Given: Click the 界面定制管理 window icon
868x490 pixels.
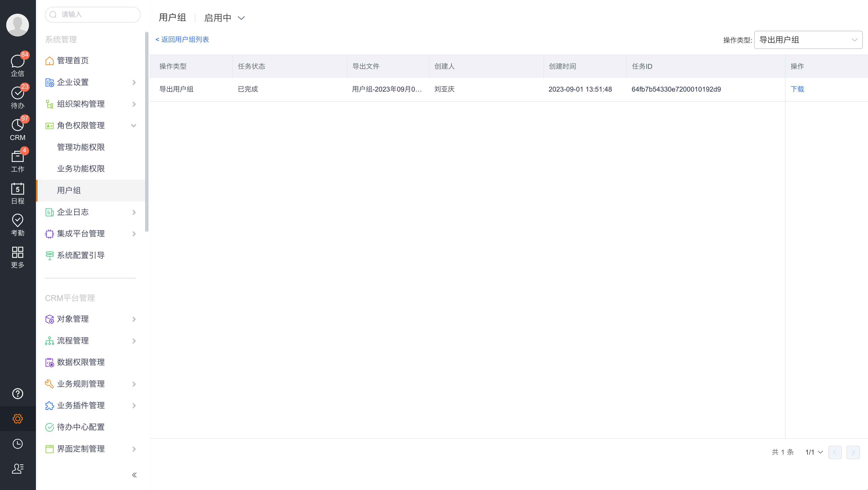Looking at the screenshot, I should point(50,449).
